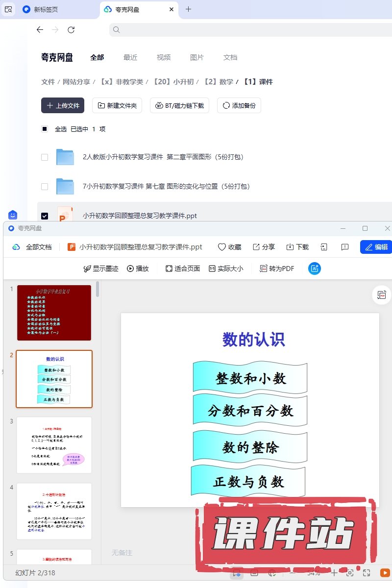Click the fullscreen icon in status bar
392x588 pixels.
click(x=366, y=573)
